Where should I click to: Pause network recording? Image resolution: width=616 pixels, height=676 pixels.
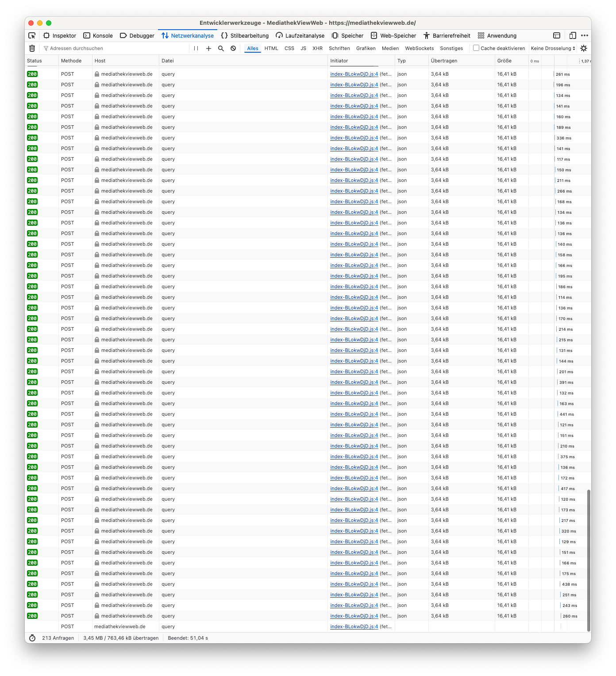(196, 48)
